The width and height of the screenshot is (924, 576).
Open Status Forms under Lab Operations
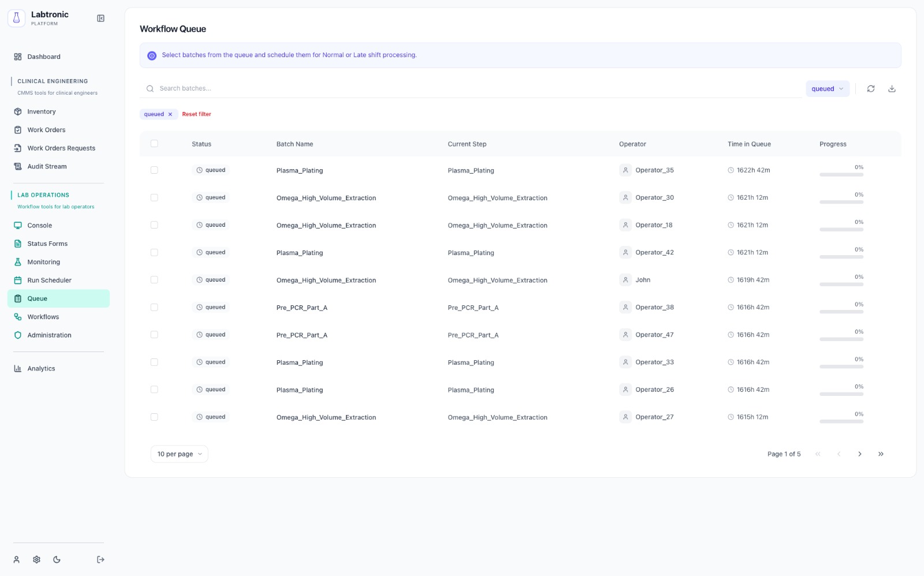pyautogui.click(x=47, y=244)
